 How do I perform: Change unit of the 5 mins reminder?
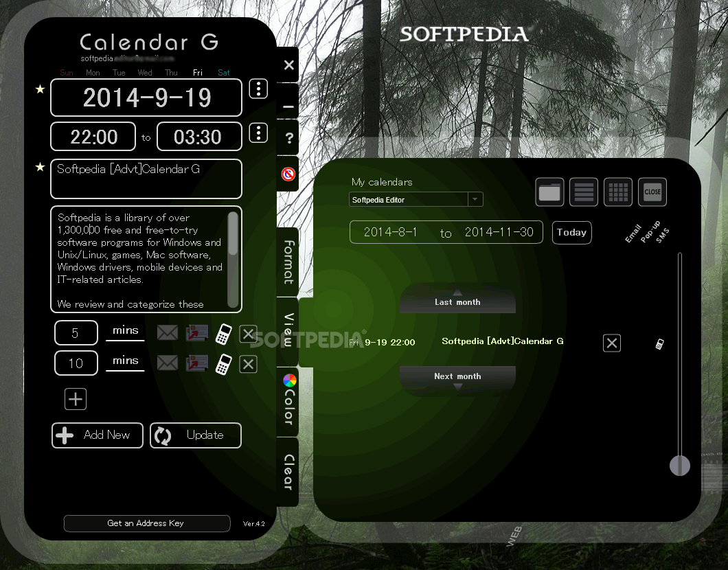point(126,331)
